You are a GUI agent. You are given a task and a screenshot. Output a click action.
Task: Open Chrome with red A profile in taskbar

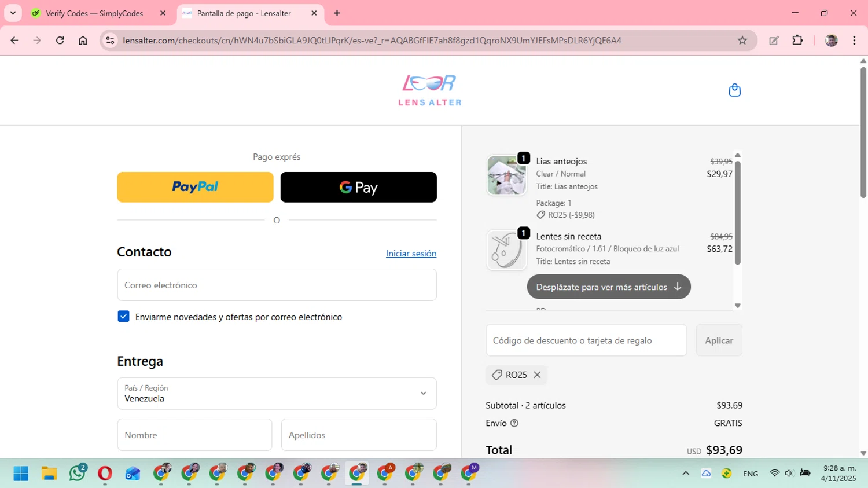pyautogui.click(x=385, y=473)
